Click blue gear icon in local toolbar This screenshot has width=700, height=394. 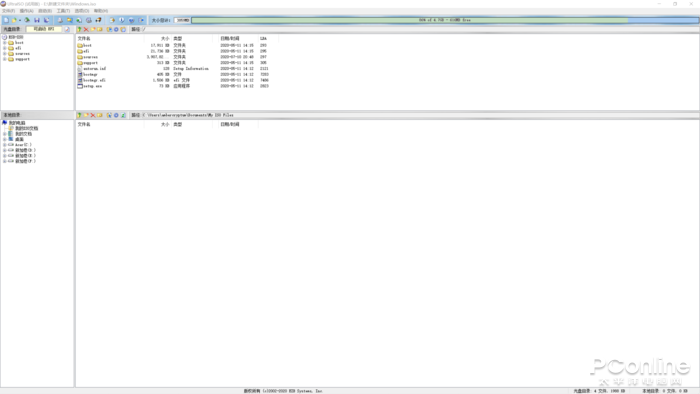pyautogui.click(x=116, y=115)
